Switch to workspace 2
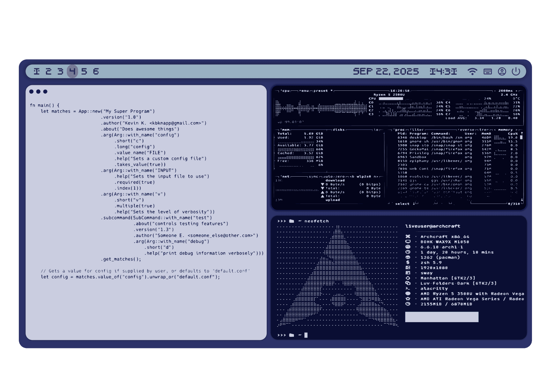554x392 pixels. pyautogui.click(x=49, y=72)
